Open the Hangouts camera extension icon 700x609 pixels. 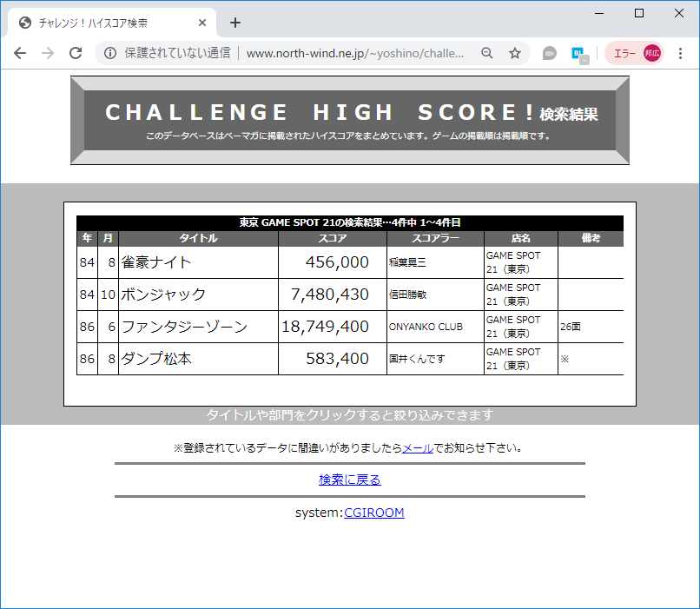click(549, 53)
